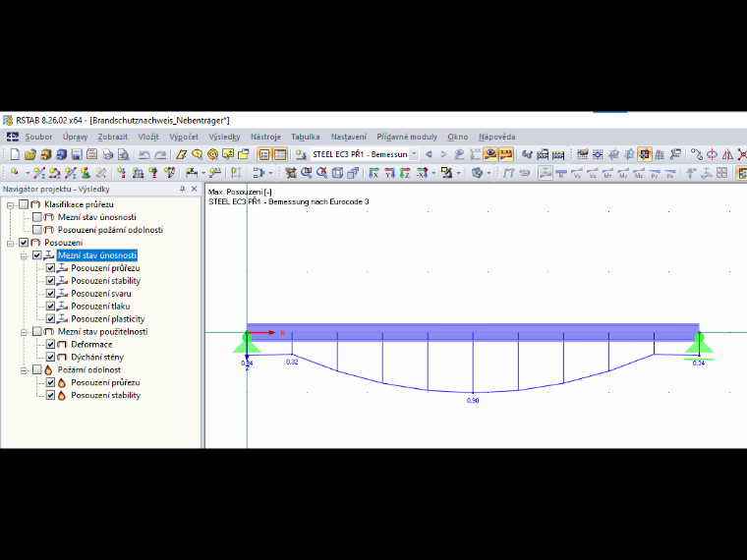Click the Save diskette icon in toolbar
The image size is (747, 560).
77,154
